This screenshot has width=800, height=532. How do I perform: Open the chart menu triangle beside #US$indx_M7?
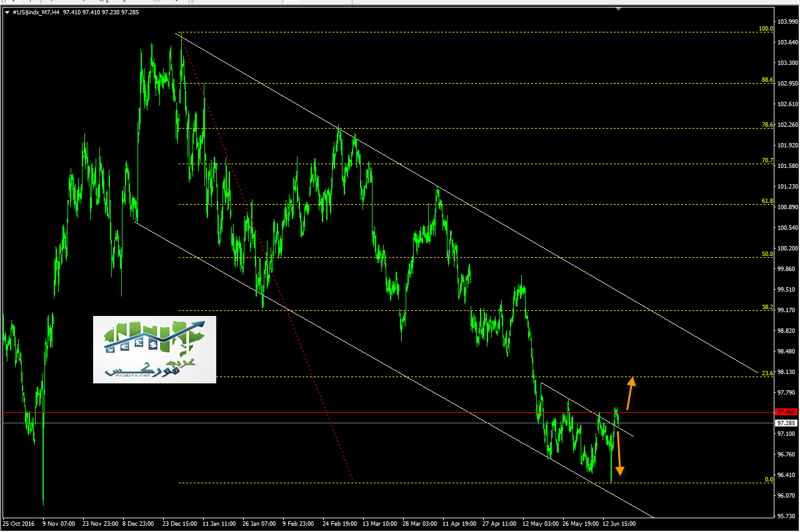pyautogui.click(x=6, y=12)
